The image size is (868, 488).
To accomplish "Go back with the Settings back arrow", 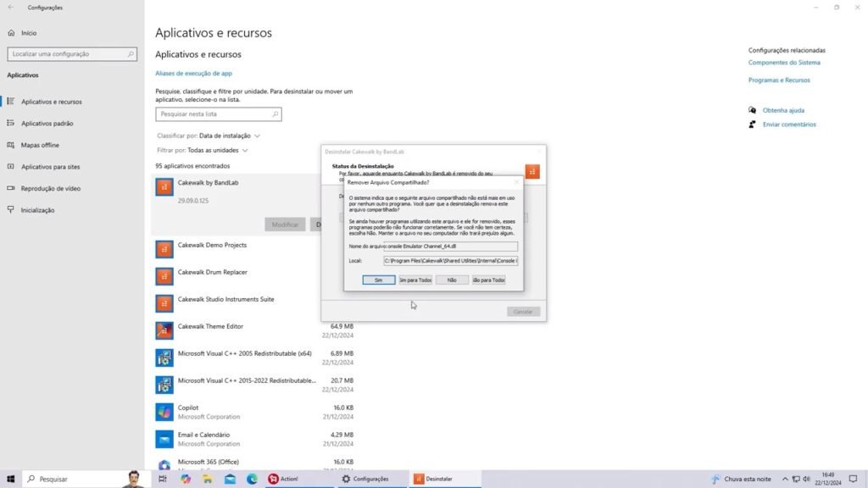I will pyautogui.click(x=10, y=7).
